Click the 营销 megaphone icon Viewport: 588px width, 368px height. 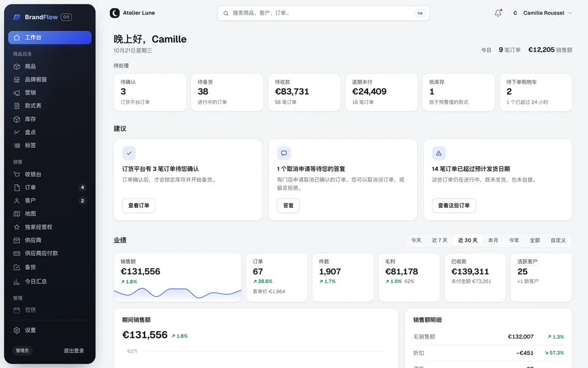pos(17,93)
